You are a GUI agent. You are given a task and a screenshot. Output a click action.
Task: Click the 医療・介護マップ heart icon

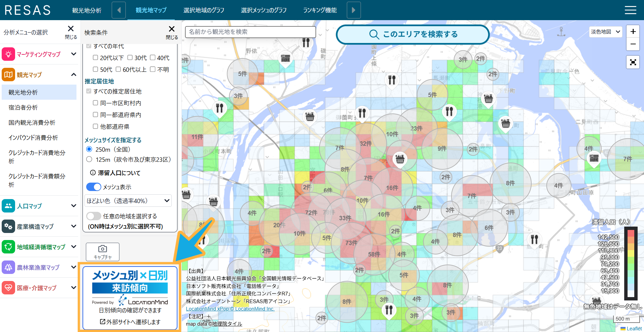(8, 288)
